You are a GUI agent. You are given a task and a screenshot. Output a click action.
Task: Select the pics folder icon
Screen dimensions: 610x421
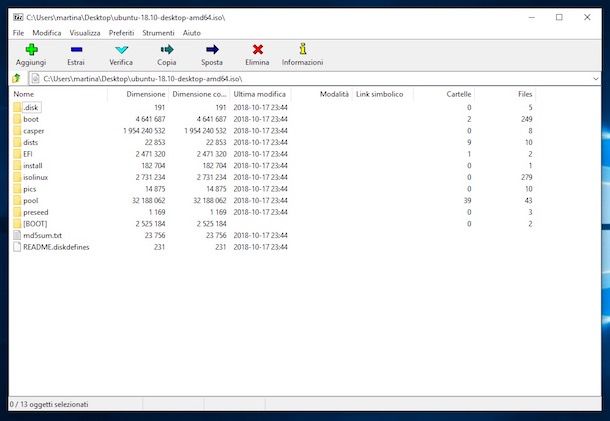[17, 189]
